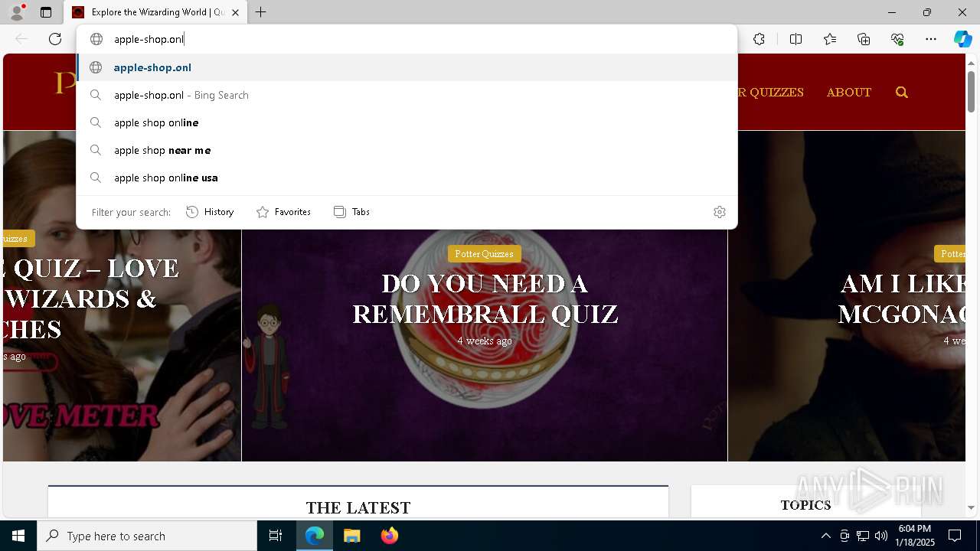The image size is (980, 551).
Task: Show hidden system tray icons
Action: [x=825, y=536]
